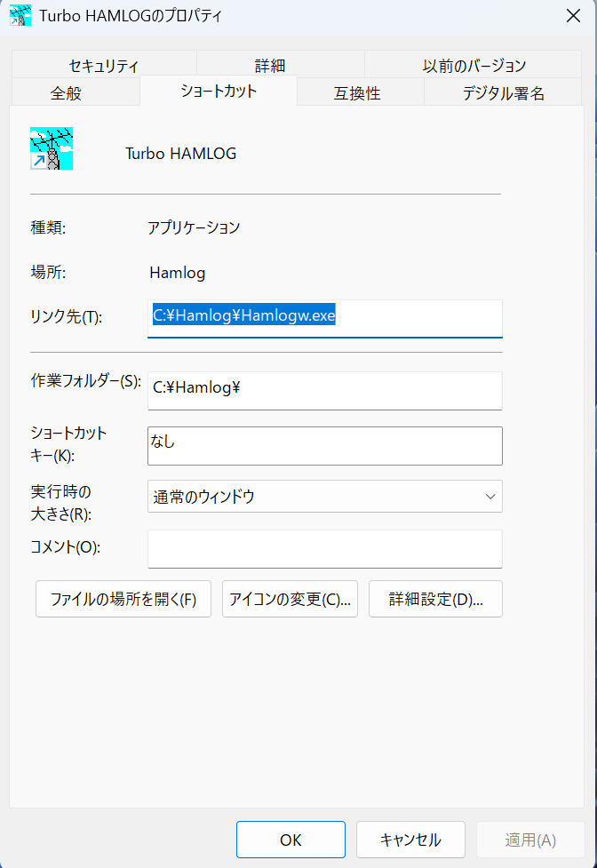Click the small title bar app icon
The width and height of the screenshot is (597, 868).
(x=20, y=15)
